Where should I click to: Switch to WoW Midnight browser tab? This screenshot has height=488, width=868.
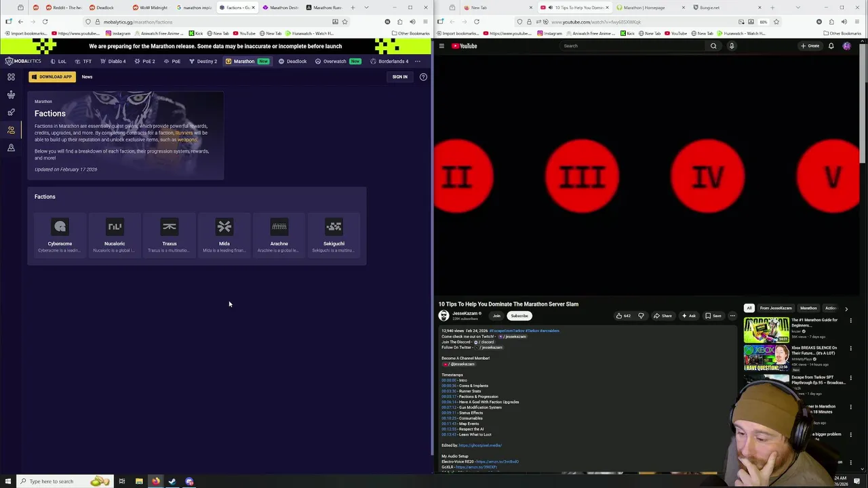pyautogui.click(x=150, y=7)
